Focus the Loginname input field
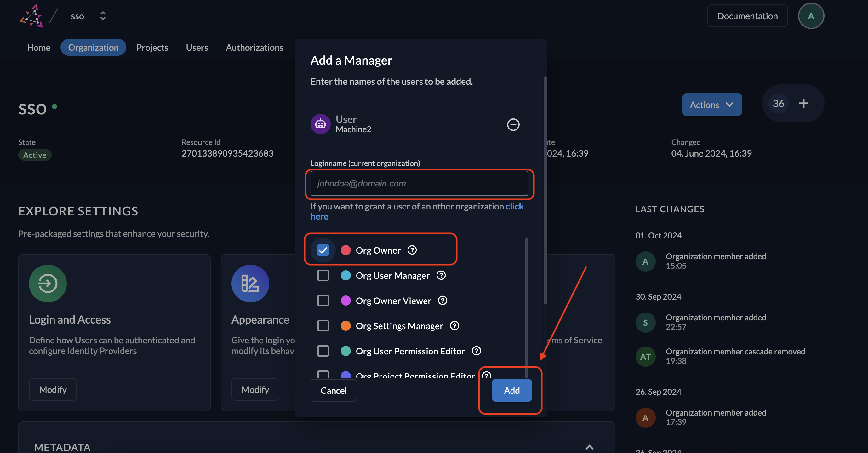868x453 pixels. point(419,183)
